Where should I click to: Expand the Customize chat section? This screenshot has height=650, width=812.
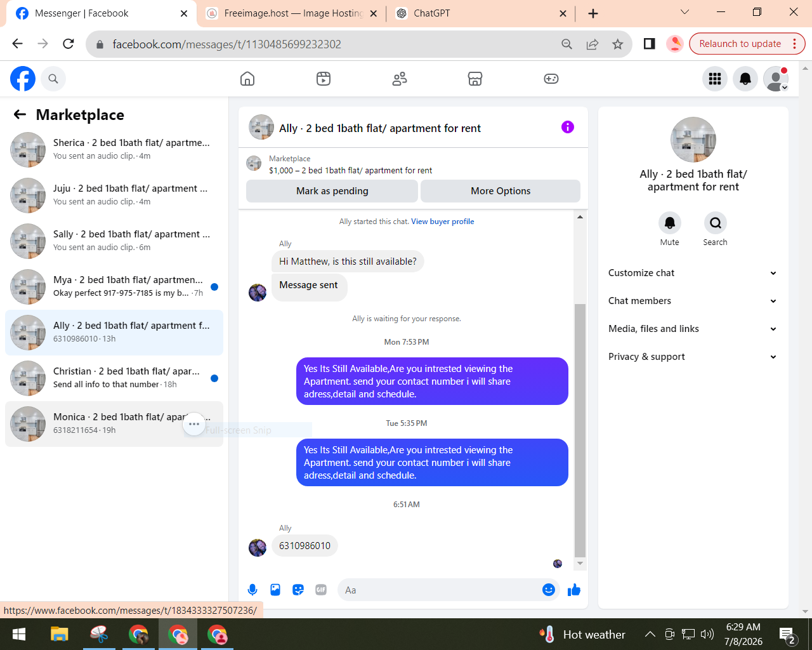tap(693, 273)
